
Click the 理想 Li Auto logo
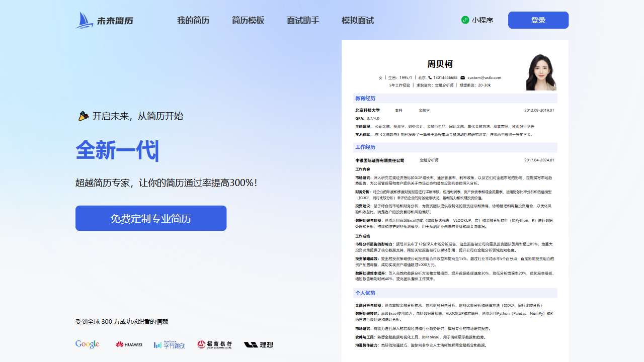click(x=259, y=344)
